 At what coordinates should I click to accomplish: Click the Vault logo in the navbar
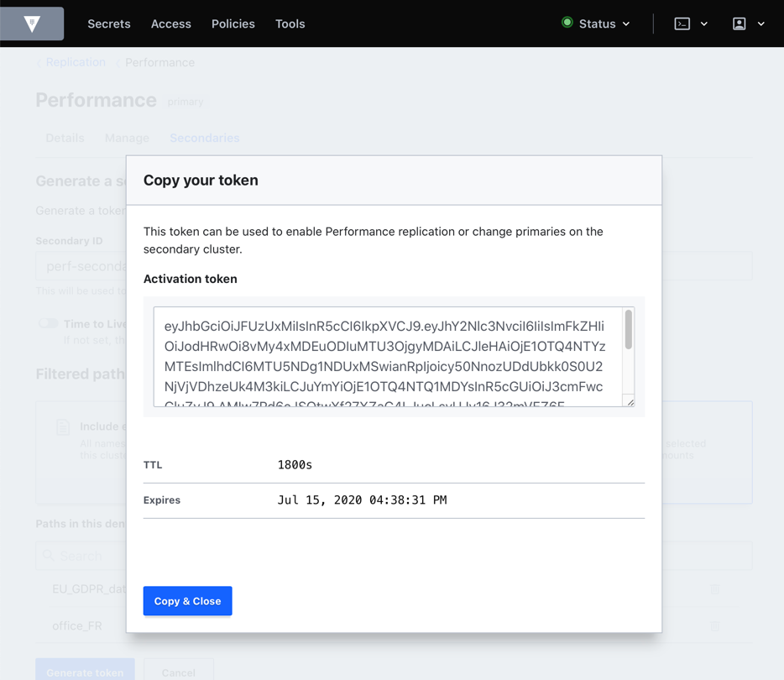[x=33, y=24]
